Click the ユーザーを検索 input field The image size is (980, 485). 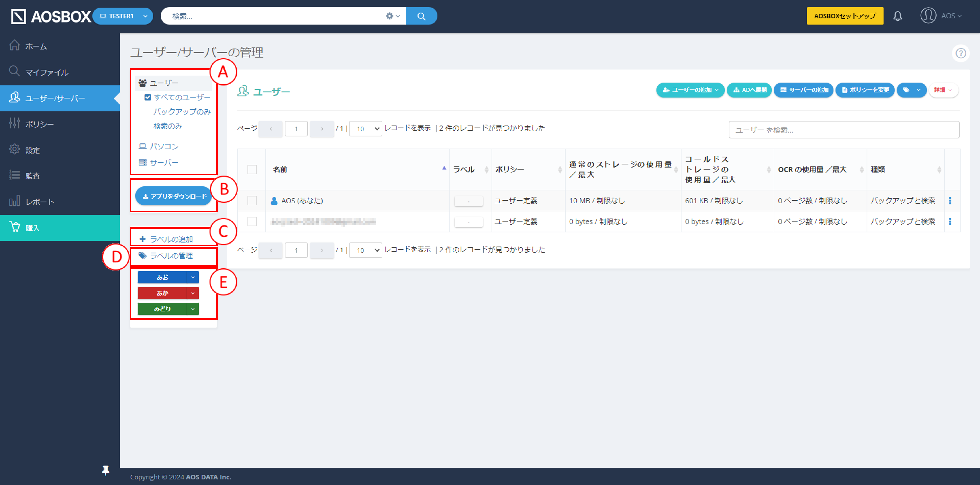pos(844,130)
